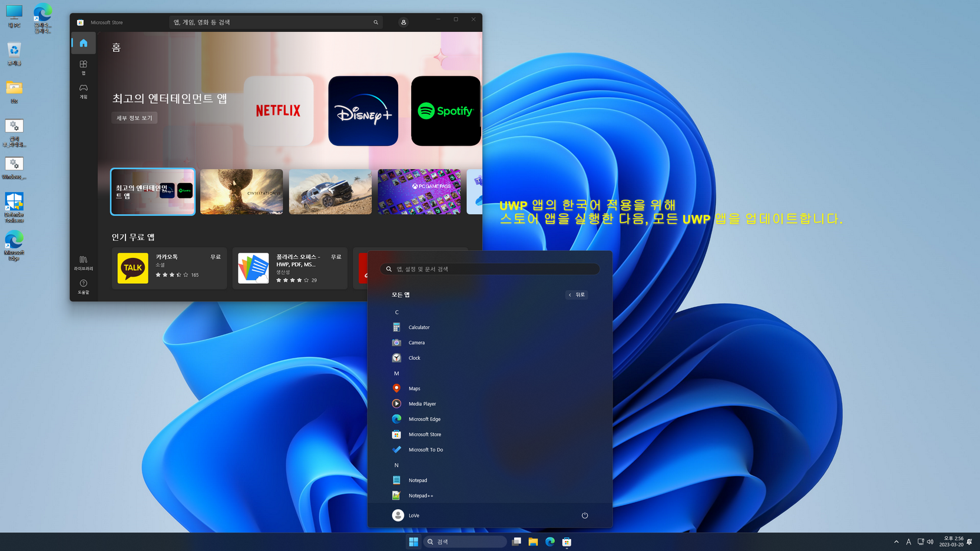The width and height of the screenshot is (980, 551).
Task: Launch Calculator from all apps list
Action: click(x=490, y=327)
